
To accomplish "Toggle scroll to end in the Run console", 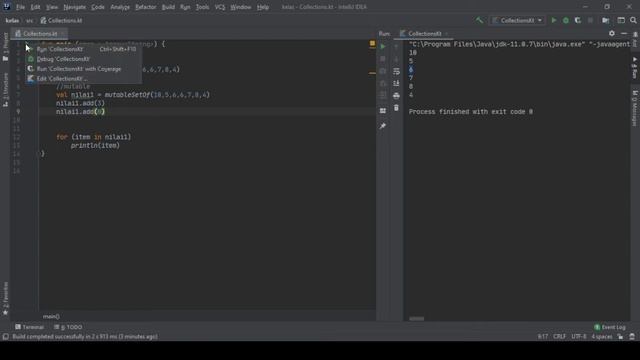I will (396, 83).
